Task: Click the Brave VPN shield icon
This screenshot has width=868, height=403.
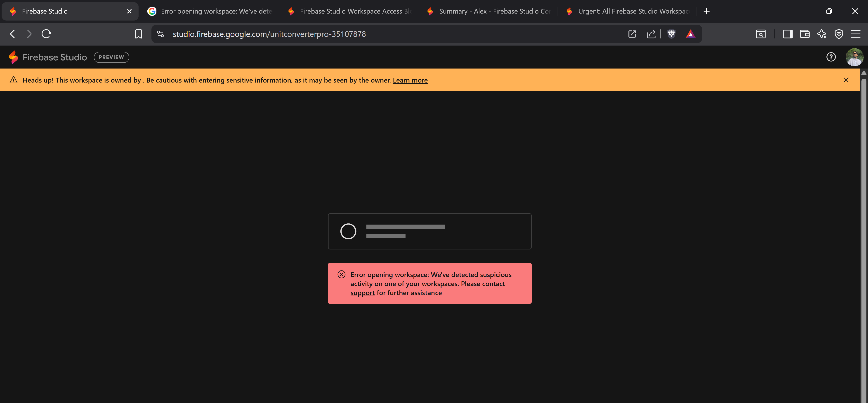Action: coord(839,34)
